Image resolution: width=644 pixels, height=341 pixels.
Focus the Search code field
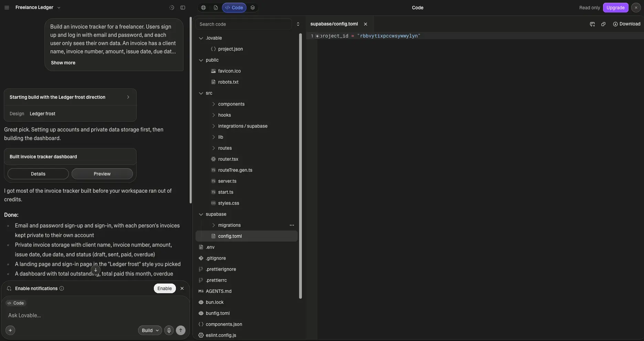244,24
